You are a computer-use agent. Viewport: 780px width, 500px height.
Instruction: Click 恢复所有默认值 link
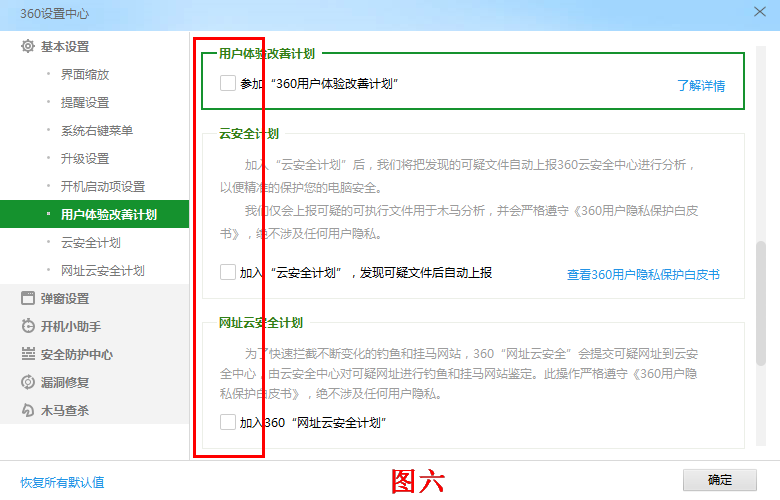pyautogui.click(x=62, y=482)
